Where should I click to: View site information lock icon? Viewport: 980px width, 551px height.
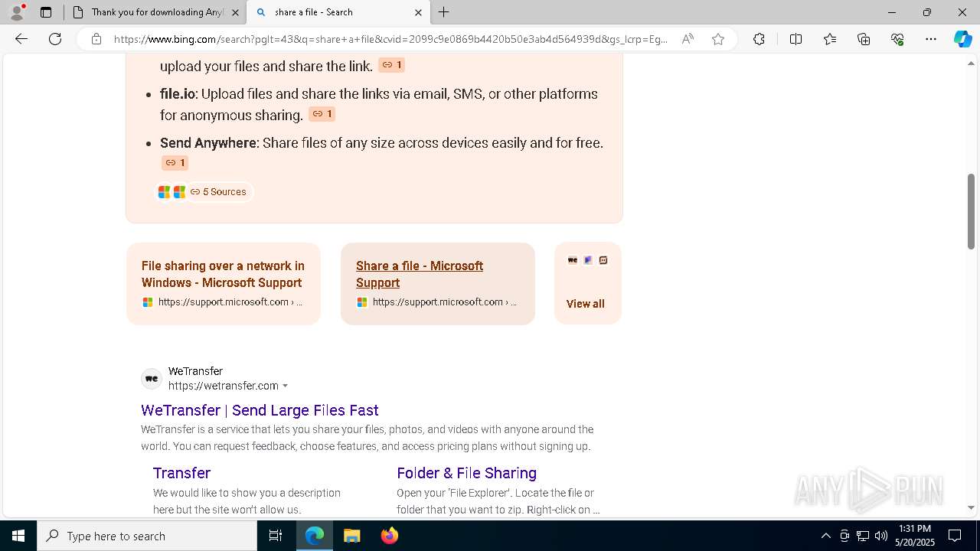(x=96, y=39)
